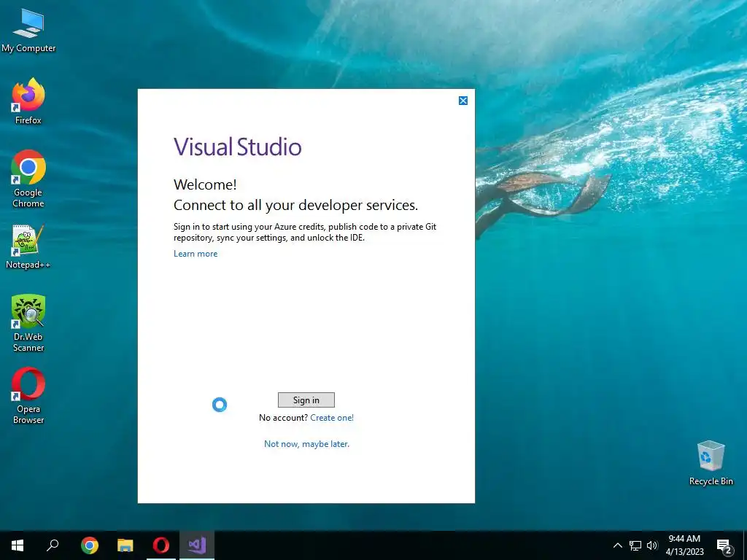Close the Visual Studio welcome dialog
This screenshot has height=560, width=747.
463,101
